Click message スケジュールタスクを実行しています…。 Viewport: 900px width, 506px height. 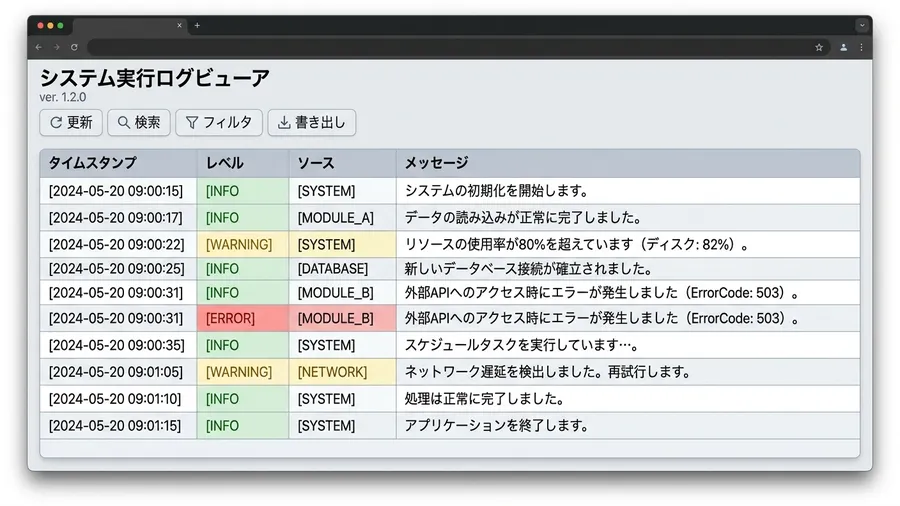pos(522,345)
